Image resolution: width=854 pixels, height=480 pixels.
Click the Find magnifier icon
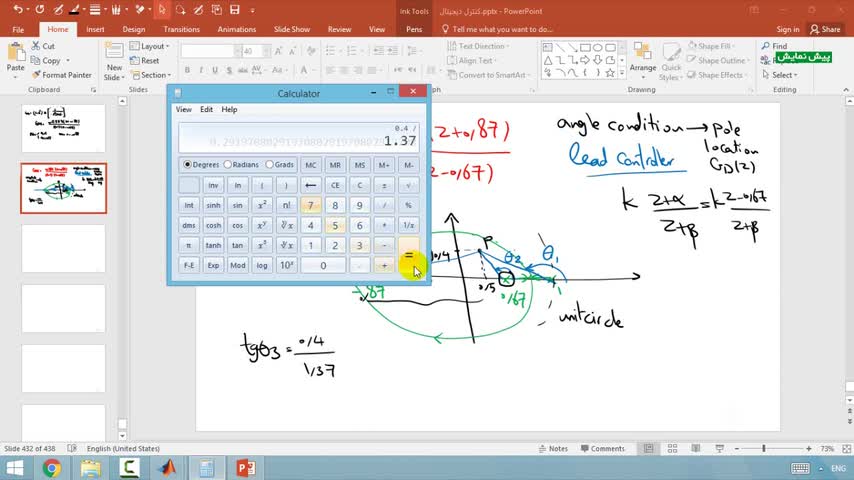766,46
